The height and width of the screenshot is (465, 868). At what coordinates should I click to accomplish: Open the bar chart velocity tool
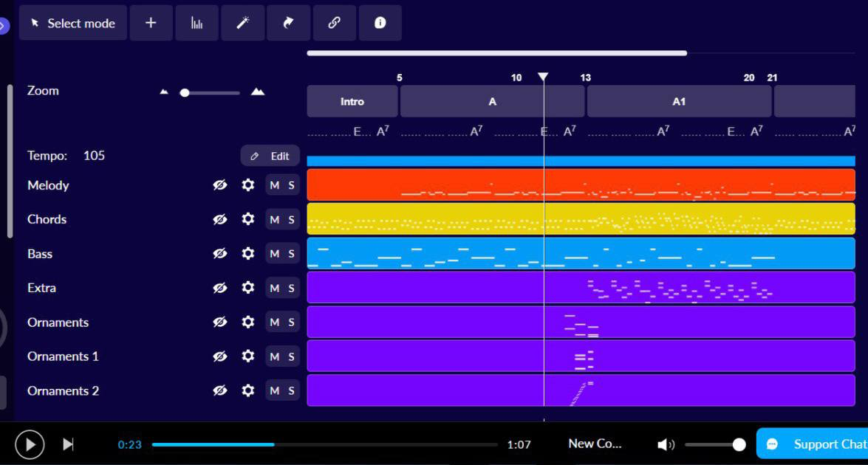(x=197, y=23)
